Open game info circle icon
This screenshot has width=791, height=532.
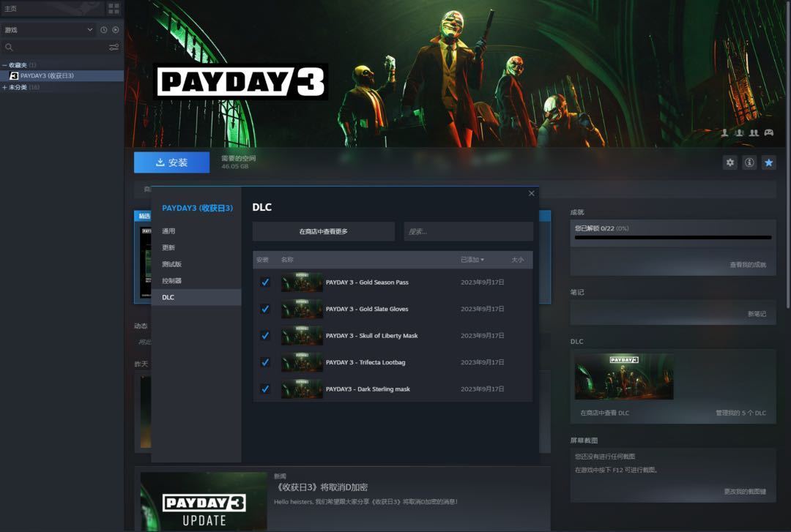(749, 162)
